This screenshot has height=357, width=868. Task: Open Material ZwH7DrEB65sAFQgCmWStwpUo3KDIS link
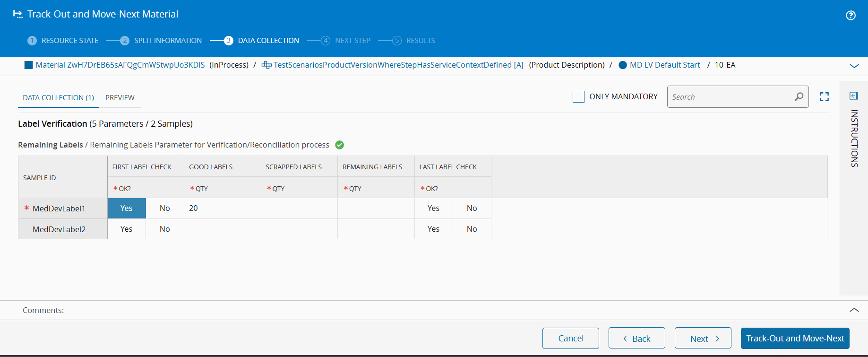click(x=120, y=65)
